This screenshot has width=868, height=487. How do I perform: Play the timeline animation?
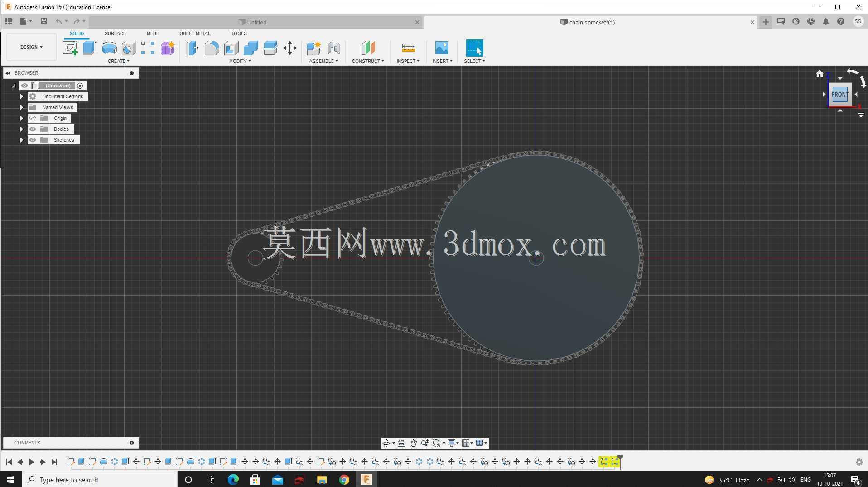31,462
